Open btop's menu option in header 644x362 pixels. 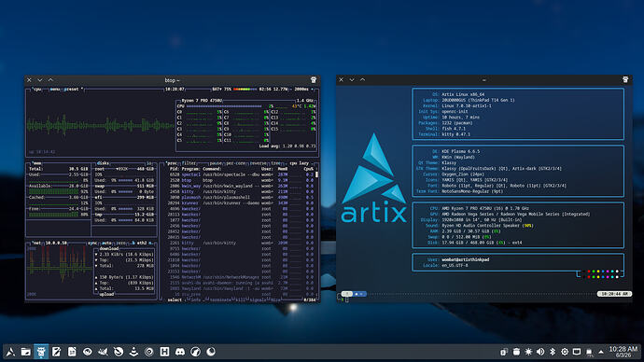(x=55, y=89)
